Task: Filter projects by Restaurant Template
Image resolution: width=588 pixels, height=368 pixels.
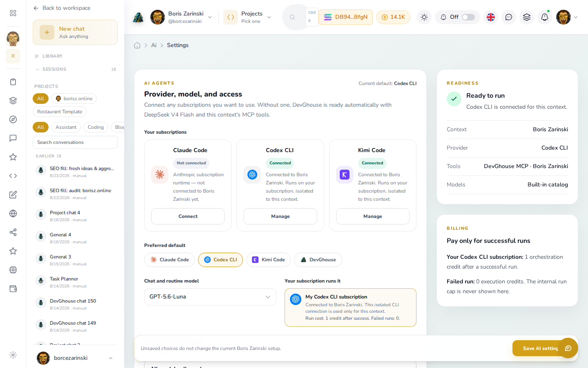Action: coord(60,112)
